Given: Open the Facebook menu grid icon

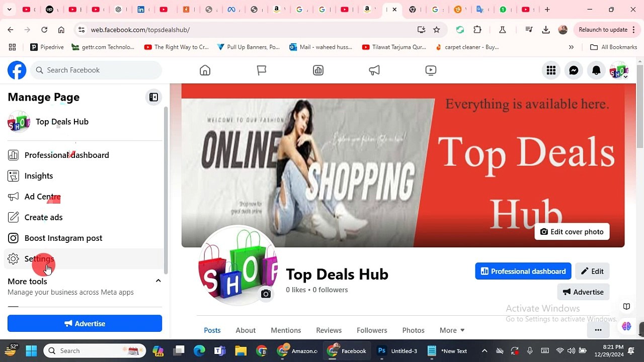Looking at the screenshot, I should pyautogui.click(x=551, y=70).
